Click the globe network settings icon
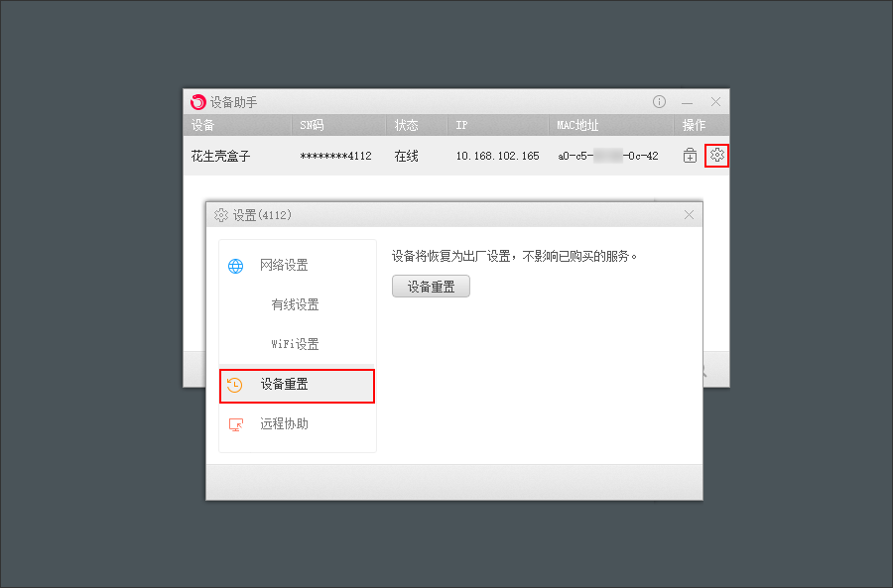 tap(236, 266)
